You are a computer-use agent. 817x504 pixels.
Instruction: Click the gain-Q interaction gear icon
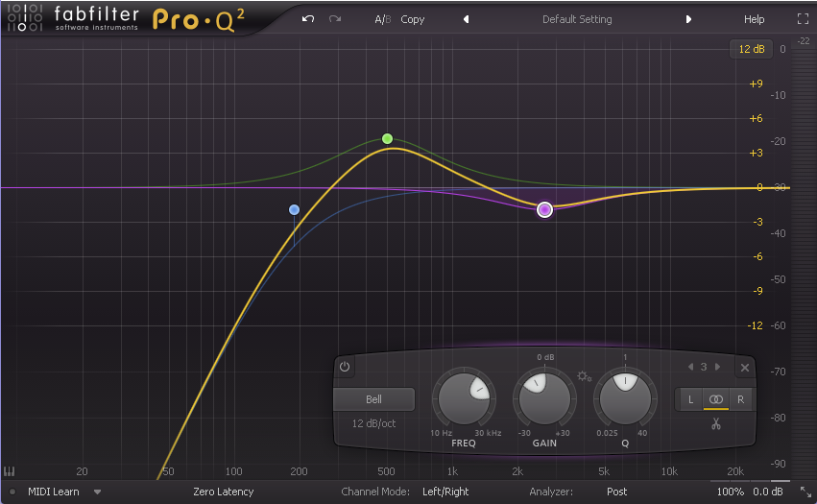click(584, 375)
